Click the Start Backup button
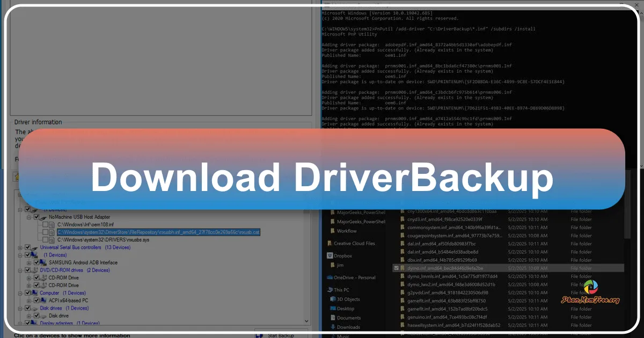 click(x=276, y=335)
